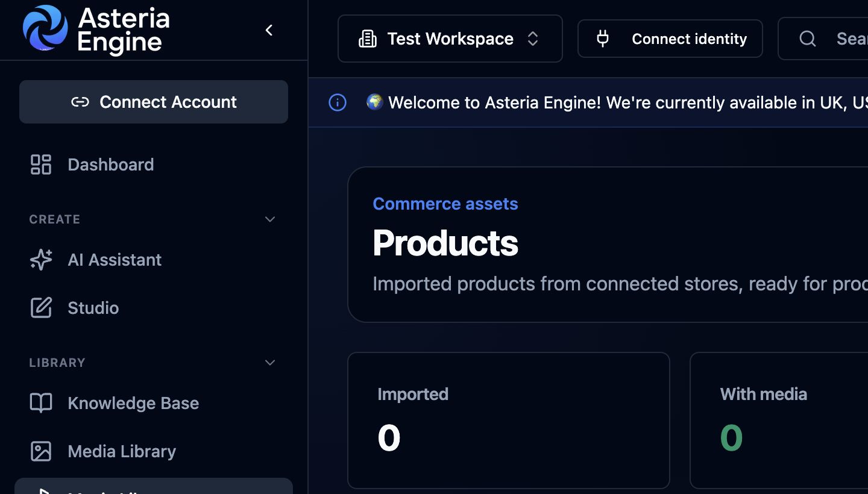
Task: Click the Connect identity button
Action: (x=670, y=39)
